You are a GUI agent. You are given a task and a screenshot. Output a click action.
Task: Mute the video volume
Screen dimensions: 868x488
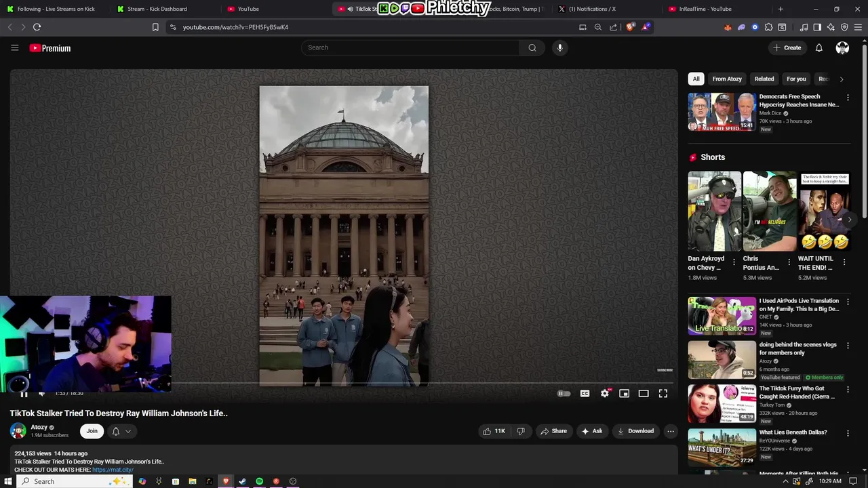(x=41, y=393)
